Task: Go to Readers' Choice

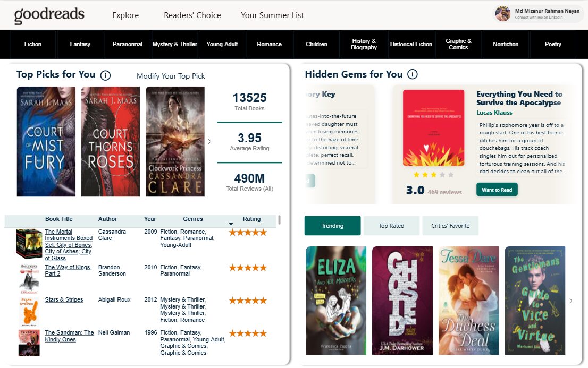Action: pyautogui.click(x=192, y=15)
